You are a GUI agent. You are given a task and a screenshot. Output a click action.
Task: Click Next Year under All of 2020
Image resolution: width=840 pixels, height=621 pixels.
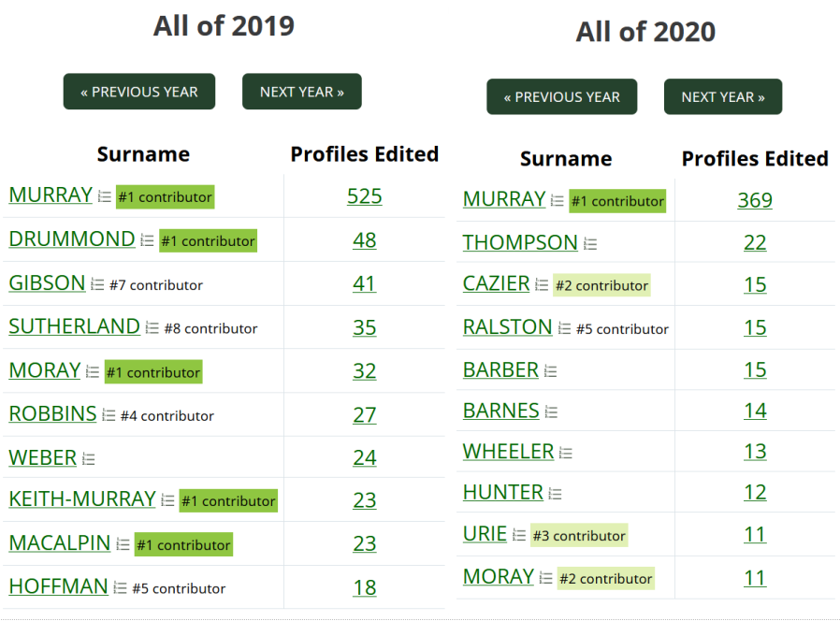click(x=723, y=97)
